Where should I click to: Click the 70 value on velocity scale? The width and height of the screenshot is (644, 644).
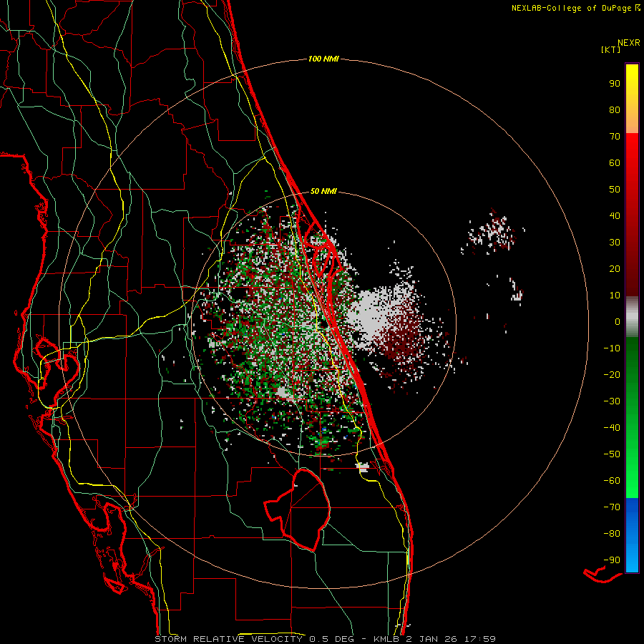coord(615,137)
